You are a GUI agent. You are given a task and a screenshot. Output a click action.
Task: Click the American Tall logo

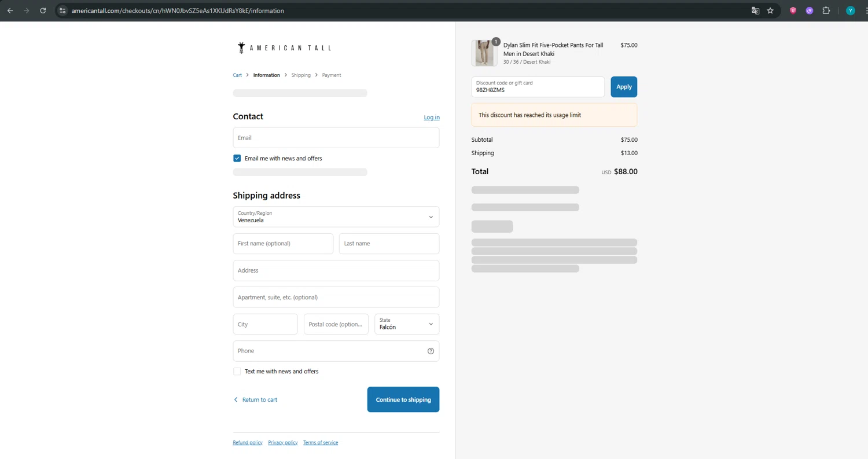point(284,48)
